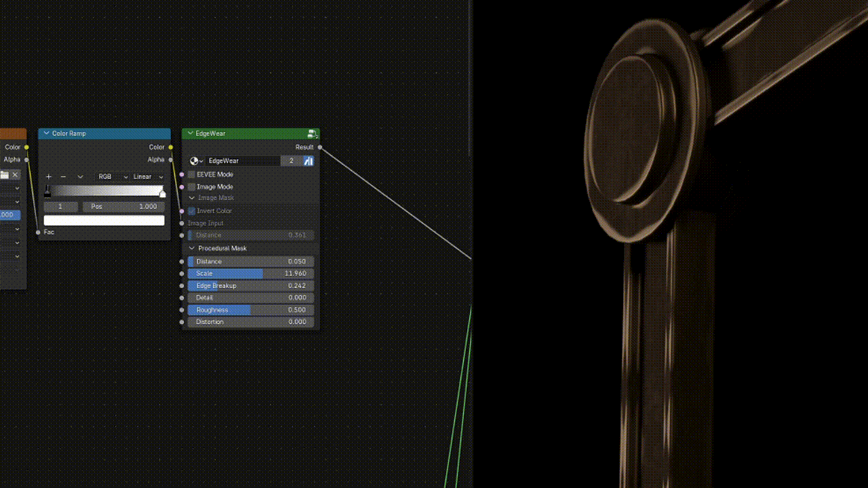This screenshot has height=488, width=868.
Task: Click the user count 2 button
Action: click(x=292, y=161)
